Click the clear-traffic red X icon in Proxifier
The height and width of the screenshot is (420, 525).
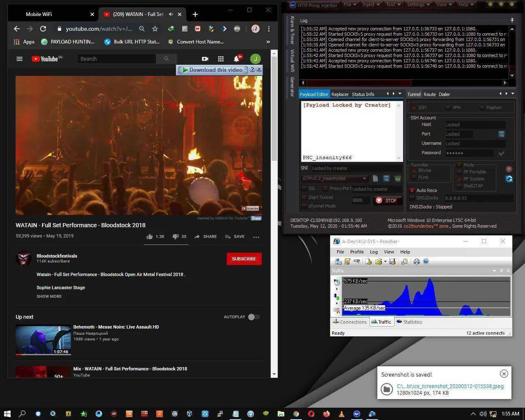[337, 310]
